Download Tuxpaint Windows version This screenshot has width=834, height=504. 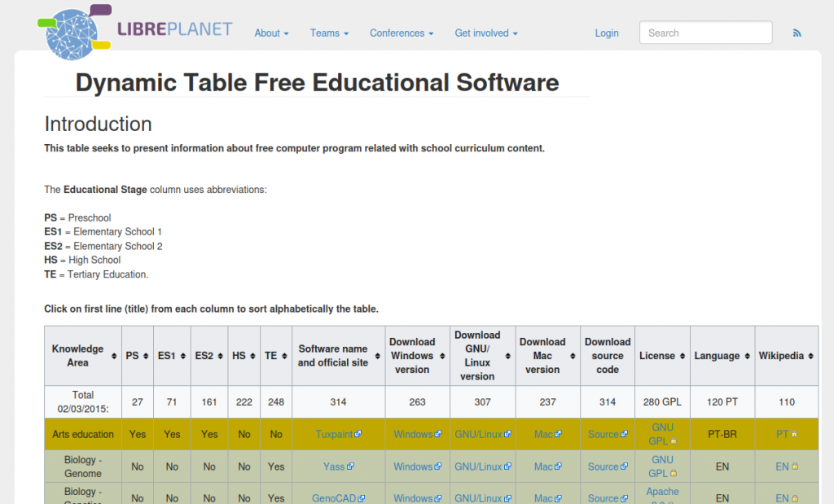[417, 434]
